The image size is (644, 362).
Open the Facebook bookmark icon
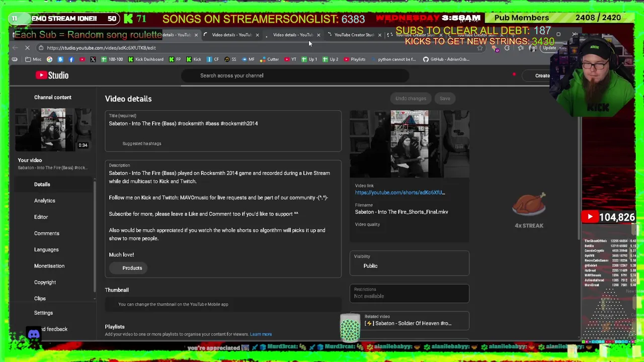tap(71, 59)
